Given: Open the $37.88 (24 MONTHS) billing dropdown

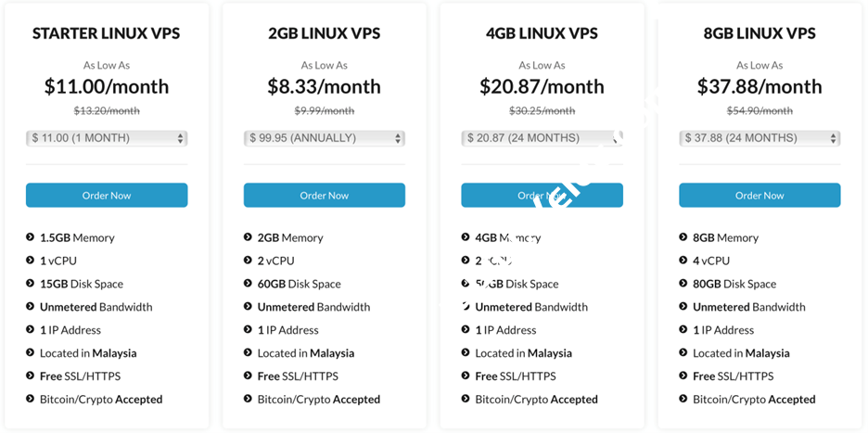Looking at the screenshot, I should pos(759,138).
